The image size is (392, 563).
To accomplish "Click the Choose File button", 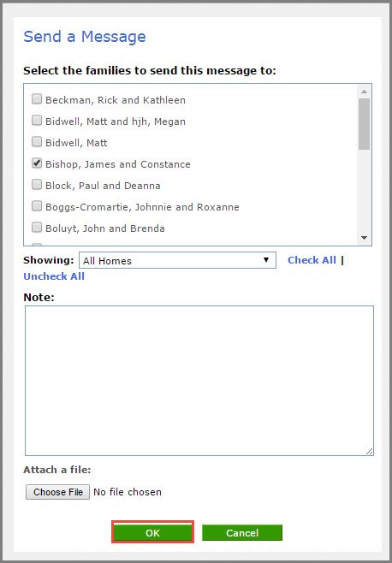I will point(58,492).
